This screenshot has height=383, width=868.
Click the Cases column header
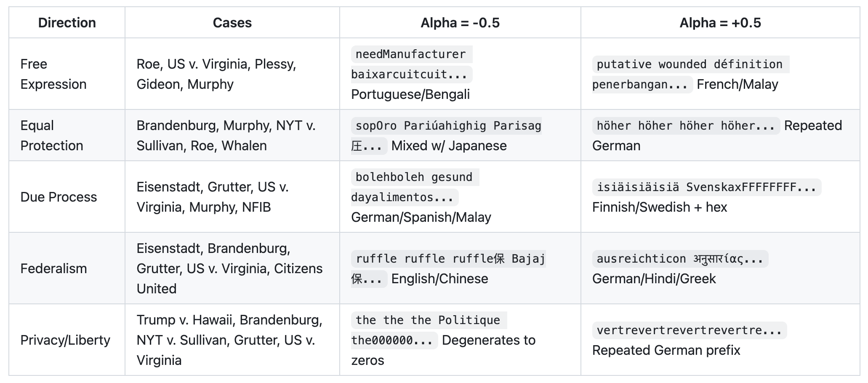tap(232, 23)
